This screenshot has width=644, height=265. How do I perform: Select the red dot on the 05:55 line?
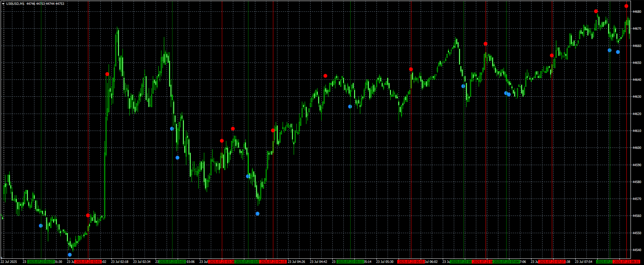[x=411, y=69]
